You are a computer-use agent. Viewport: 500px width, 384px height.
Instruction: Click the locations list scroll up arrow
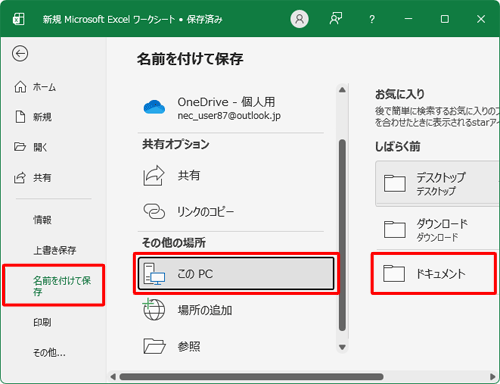click(342, 90)
